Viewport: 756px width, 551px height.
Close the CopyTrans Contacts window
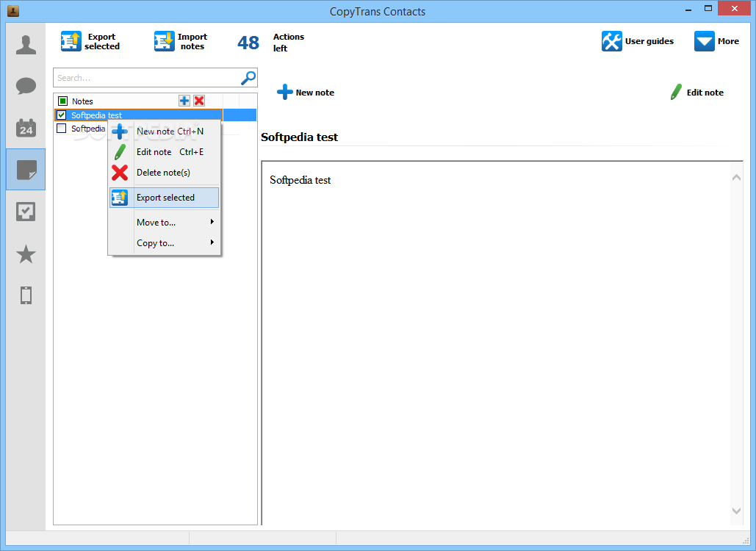click(x=734, y=8)
